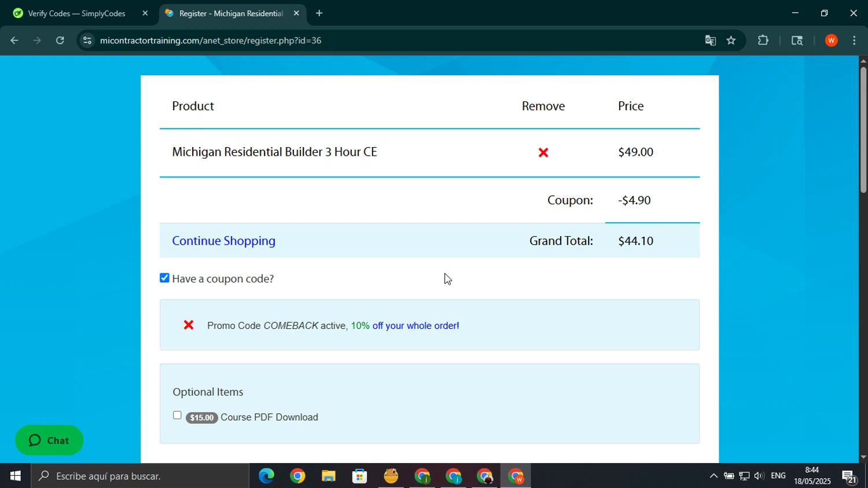Open notification center with 21 badge

849,476
